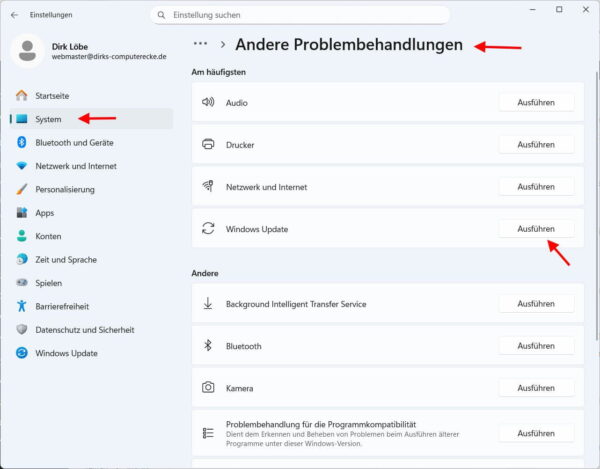
Task: Run the Windows Update troubleshooter
Action: coord(536,229)
